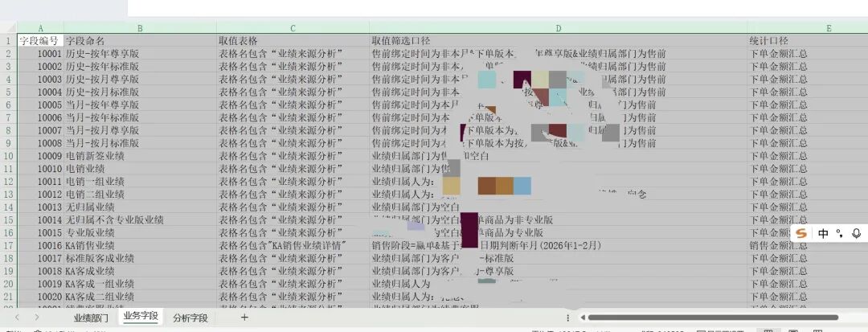This screenshot has width=868, height=332.
Task: Open the 分析字段 sheet tab
Action: pyautogui.click(x=190, y=318)
